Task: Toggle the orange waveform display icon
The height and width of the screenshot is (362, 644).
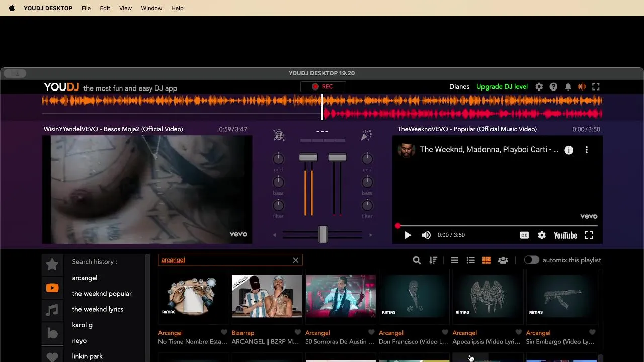Action: coord(582,87)
